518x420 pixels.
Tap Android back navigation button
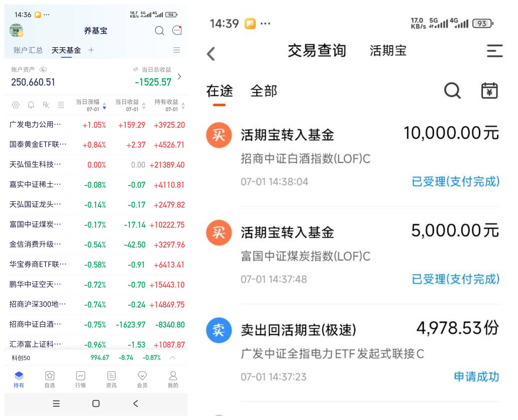tap(136, 404)
